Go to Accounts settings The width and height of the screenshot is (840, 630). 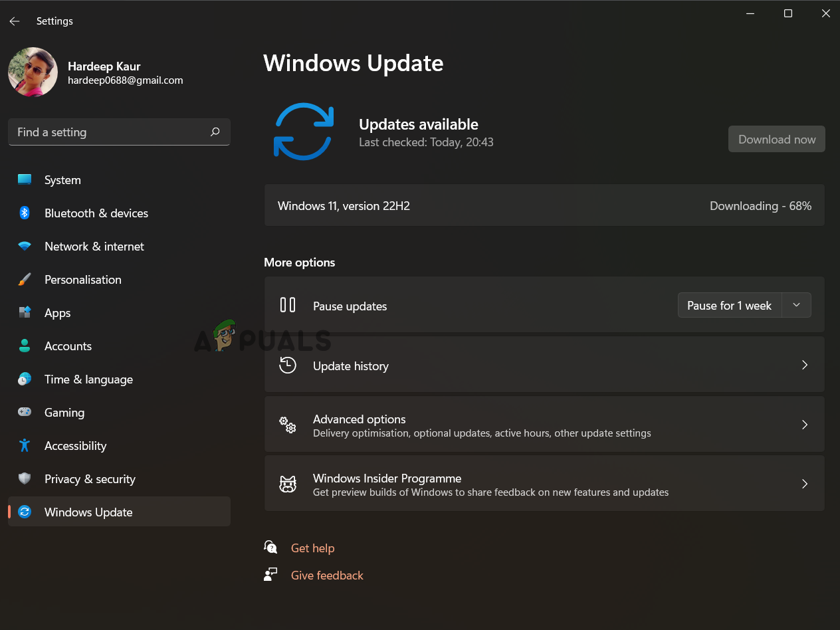pos(120,346)
